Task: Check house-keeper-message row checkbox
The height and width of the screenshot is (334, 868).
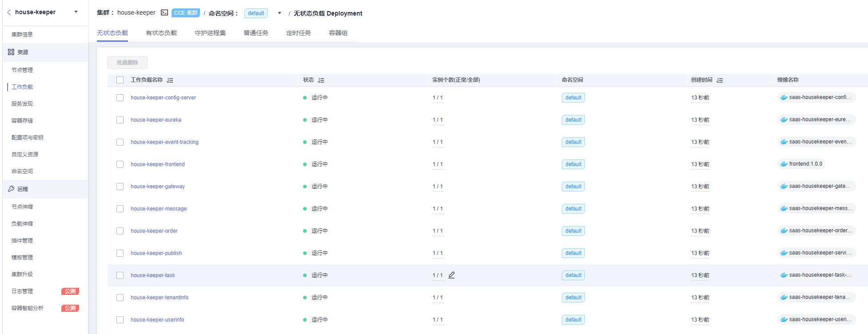Action: click(x=120, y=209)
